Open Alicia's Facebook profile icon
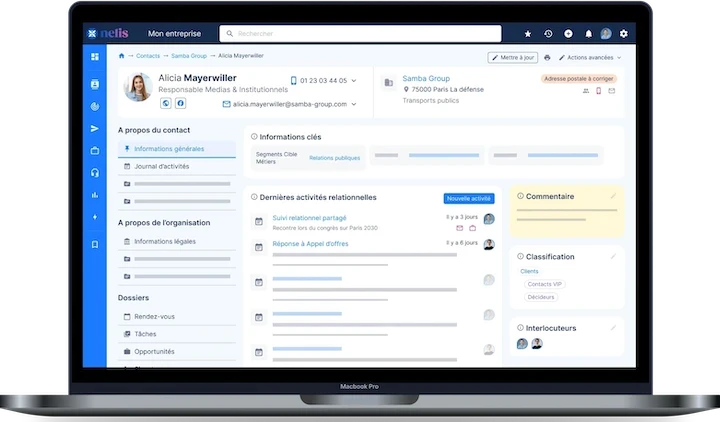This screenshot has height=422, width=720. click(180, 103)
